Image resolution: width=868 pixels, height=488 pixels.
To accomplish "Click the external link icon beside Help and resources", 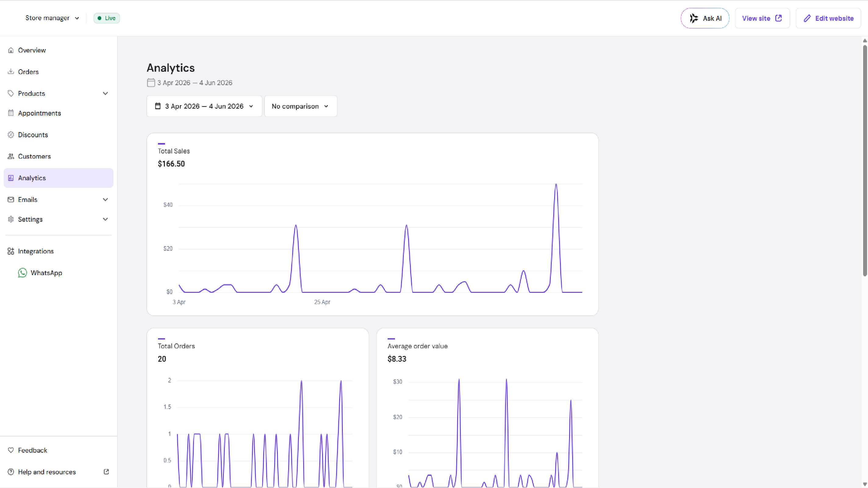I will pyautogui.click(x=106, y=472).
